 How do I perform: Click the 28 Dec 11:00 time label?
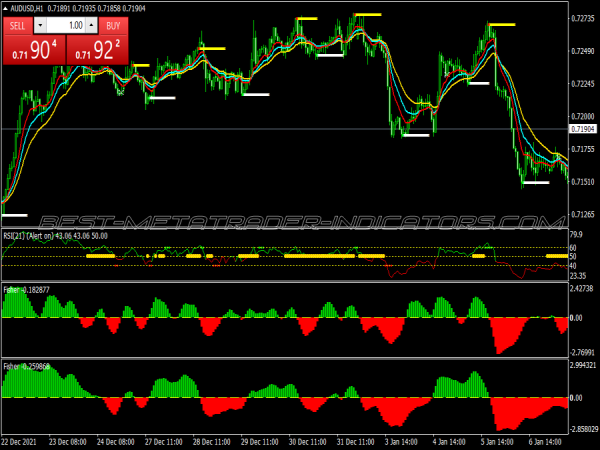(x=212, y=442)
